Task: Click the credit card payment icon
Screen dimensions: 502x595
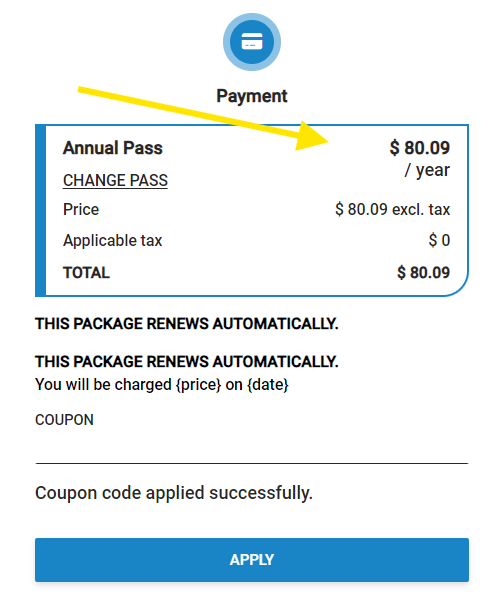Action: coord(252,42)
